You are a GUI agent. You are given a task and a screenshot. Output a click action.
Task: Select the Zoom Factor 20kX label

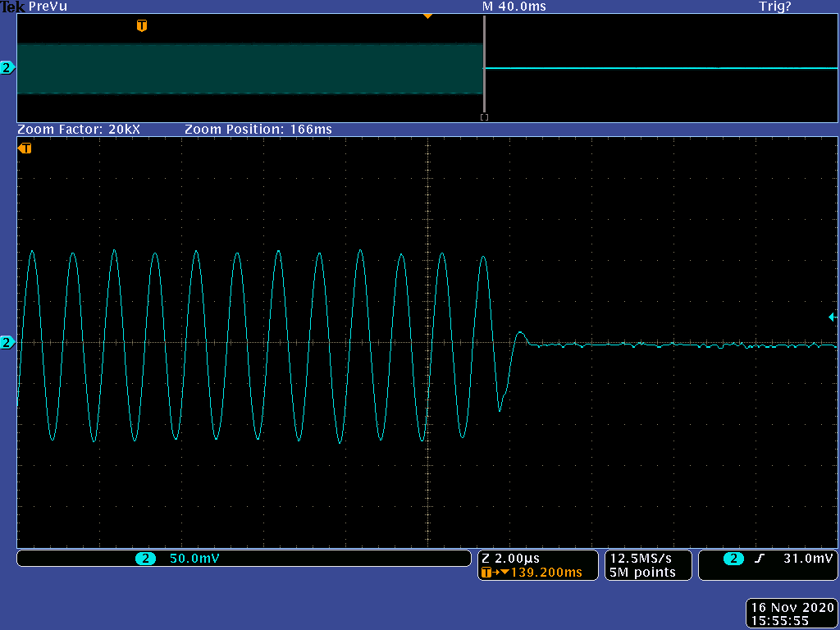(x=79, y=130)
